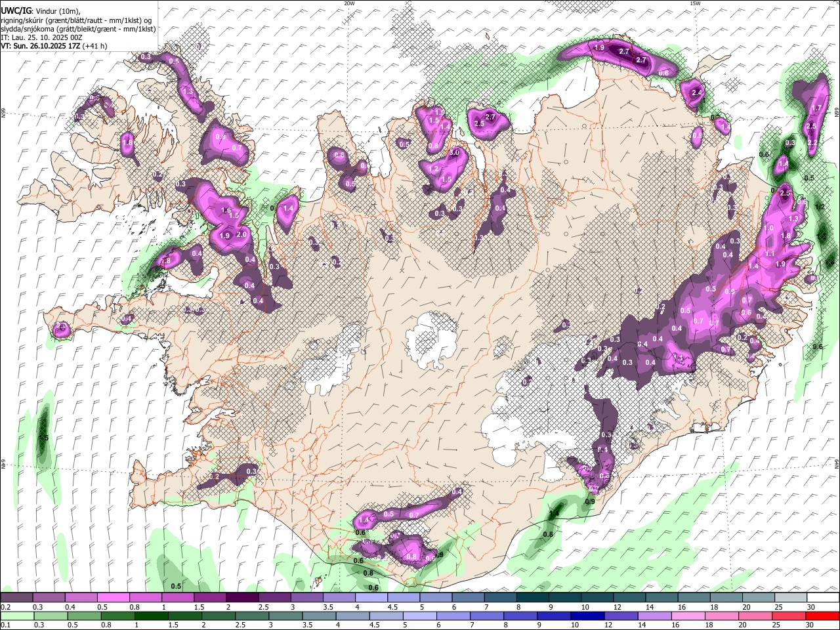This screenshot has width=840, height=630.
Task: Pick the darkest purple swatch above '2' in snow scale
Action: [242, 598]
